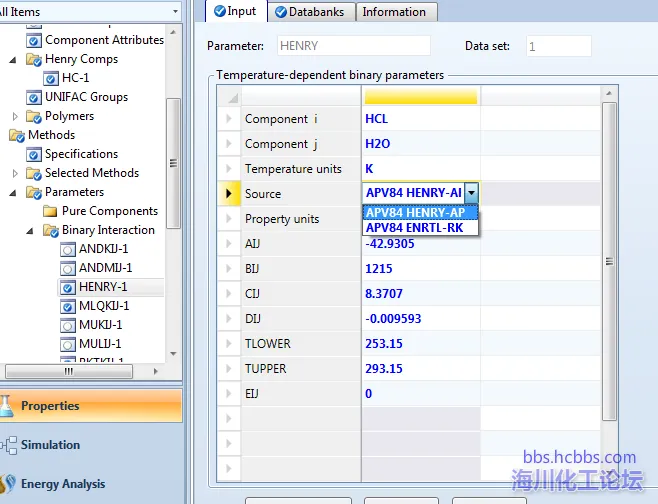658x504 pixels.
Task: Click the BIJ value 1215
Action: point(421,269)
